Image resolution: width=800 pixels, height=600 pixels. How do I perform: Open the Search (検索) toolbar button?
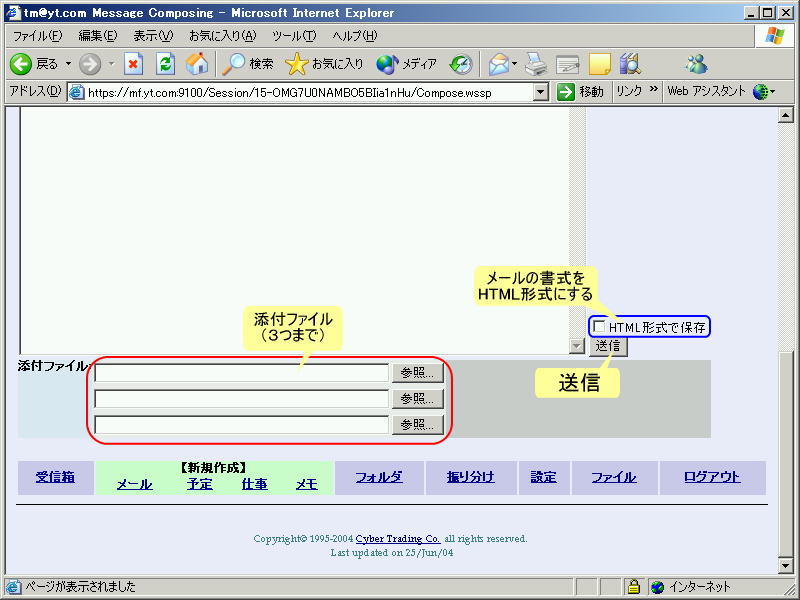248,64
